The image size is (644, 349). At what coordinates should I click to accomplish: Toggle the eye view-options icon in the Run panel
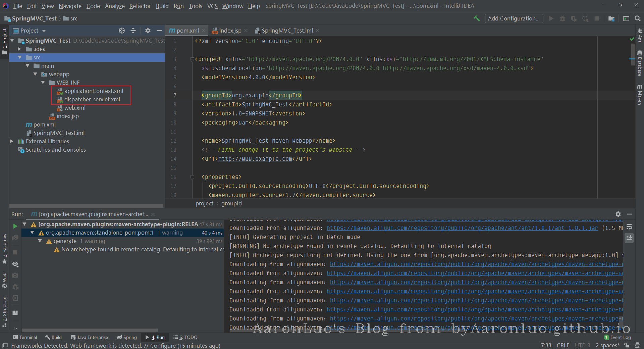[15, 264]
